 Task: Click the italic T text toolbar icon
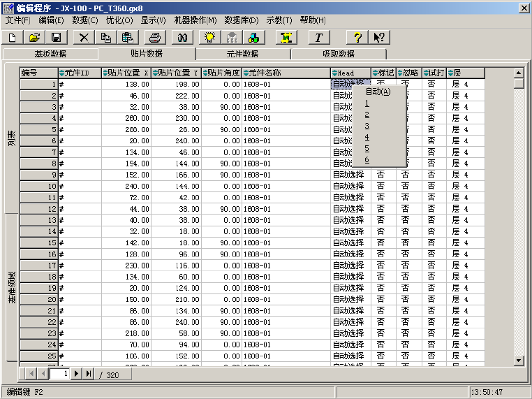point(319,37)
